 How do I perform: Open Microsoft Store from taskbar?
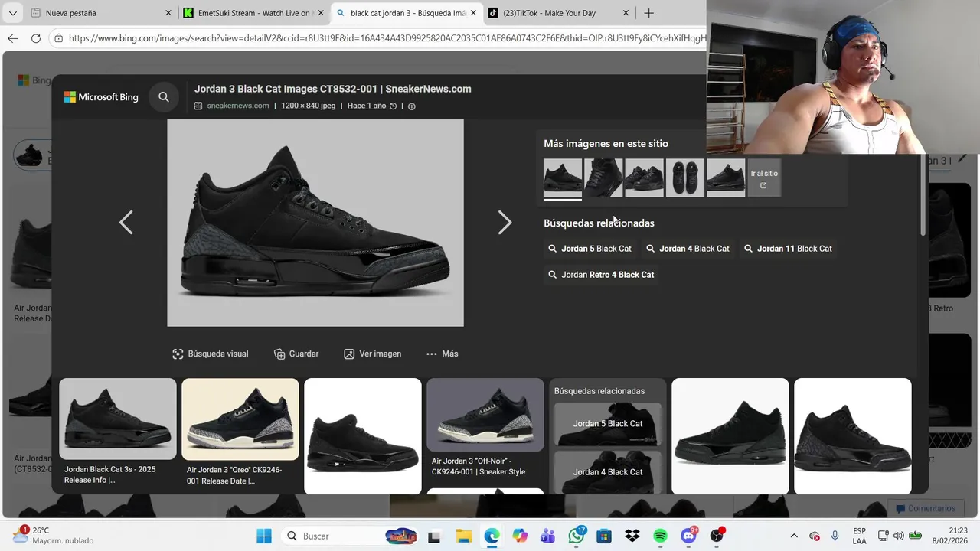(604, 536)
